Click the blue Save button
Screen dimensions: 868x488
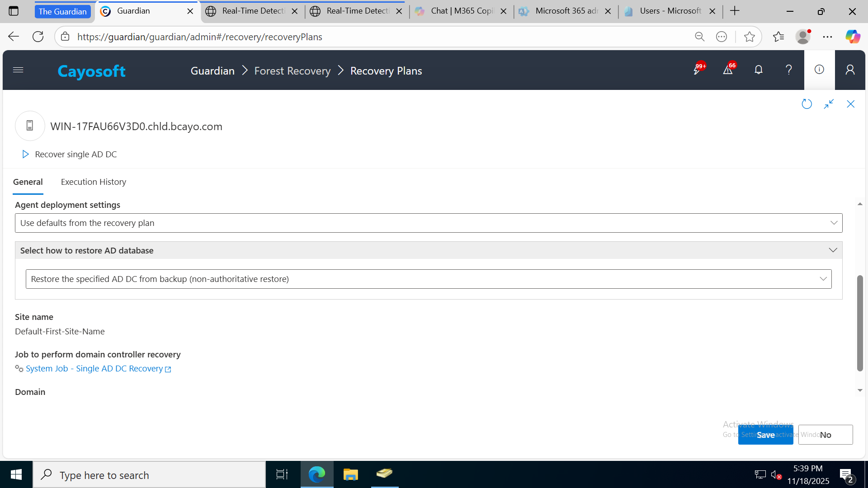[x=765, y=435]
